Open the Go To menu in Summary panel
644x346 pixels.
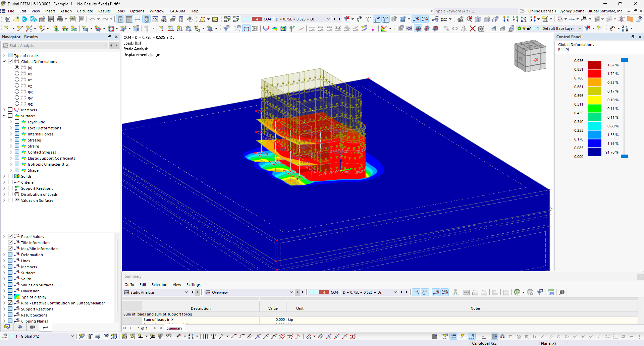point(129,285)
